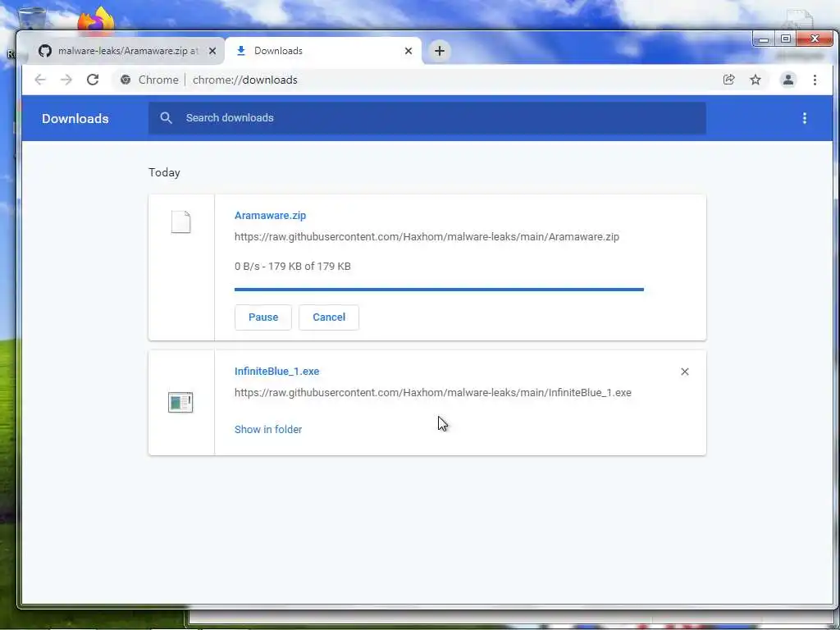Open the Downloads page three-dot menu
Screen dimensions: 840x630
(804, 118)
